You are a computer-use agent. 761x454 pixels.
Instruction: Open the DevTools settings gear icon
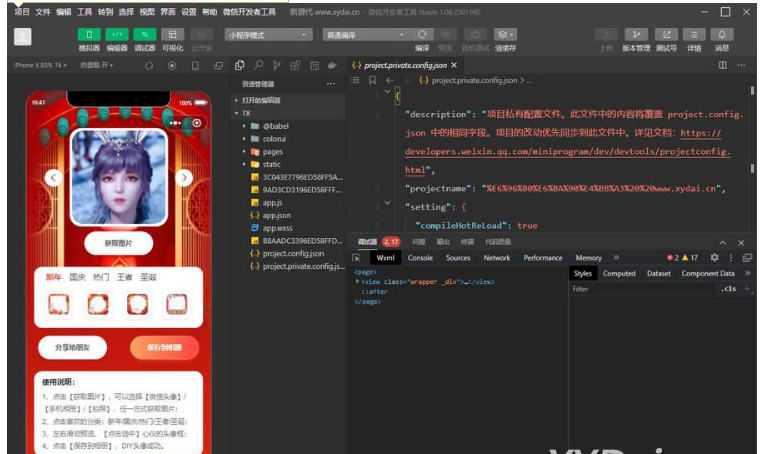(713, 258)
